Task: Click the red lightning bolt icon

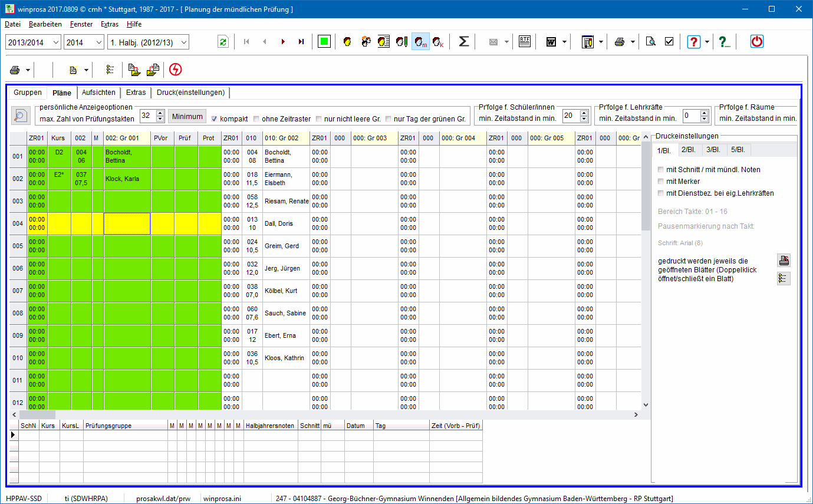Action: coord(175,70)
